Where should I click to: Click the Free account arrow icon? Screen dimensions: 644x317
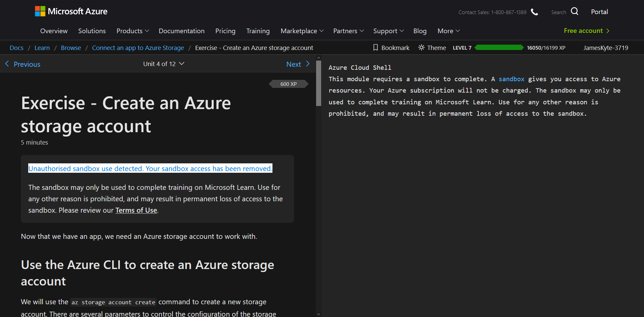point(608,31)
